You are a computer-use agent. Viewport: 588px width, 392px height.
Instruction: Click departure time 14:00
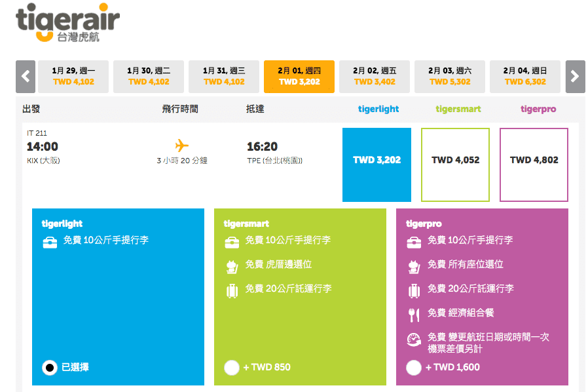pos(43,146)
